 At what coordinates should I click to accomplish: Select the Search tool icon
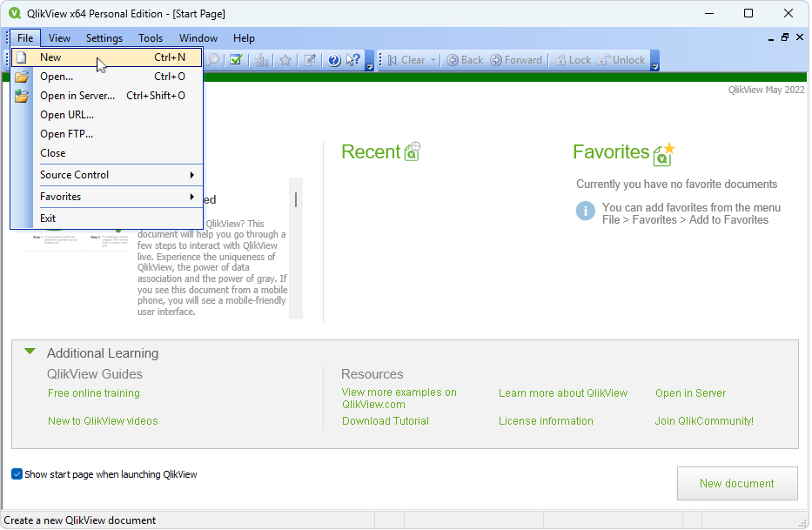tap(213, 60)
